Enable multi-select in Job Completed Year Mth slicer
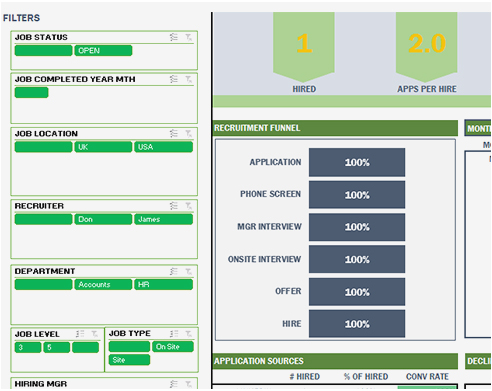Screen dimensions: 492x391 [x=174, y=79]
